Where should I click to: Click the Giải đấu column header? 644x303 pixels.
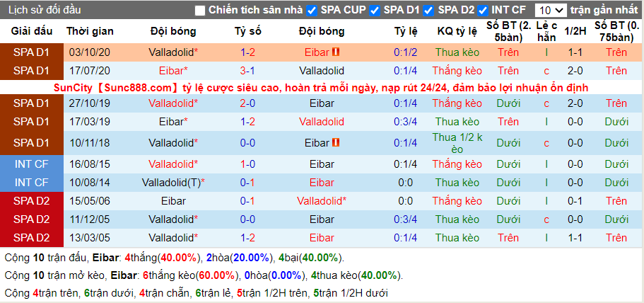click(x=32, y=31)
